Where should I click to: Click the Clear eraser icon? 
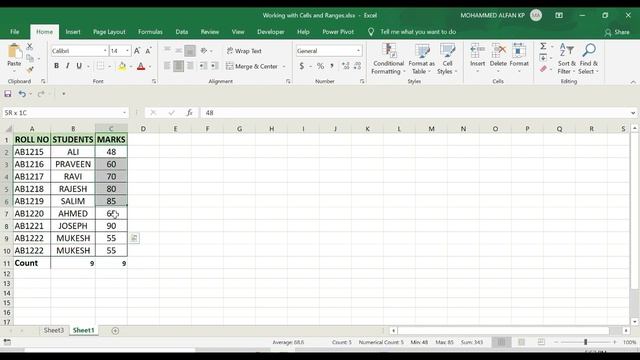(543, 69)
